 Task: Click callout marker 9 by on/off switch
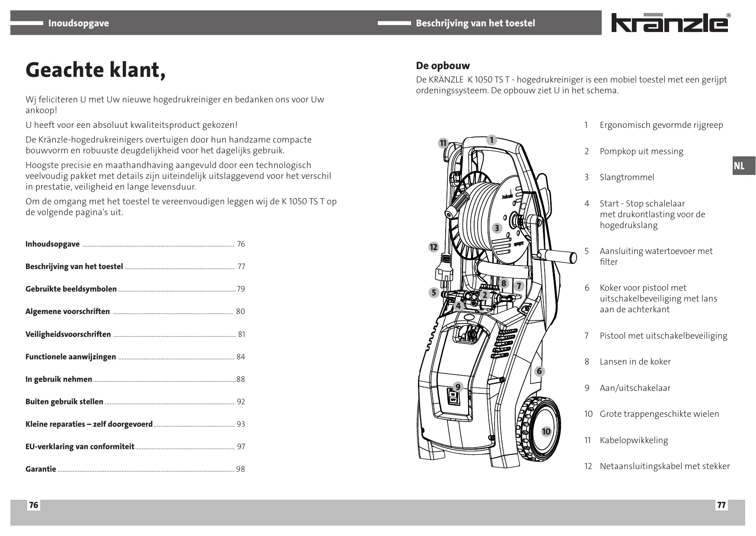click(458, 387)
